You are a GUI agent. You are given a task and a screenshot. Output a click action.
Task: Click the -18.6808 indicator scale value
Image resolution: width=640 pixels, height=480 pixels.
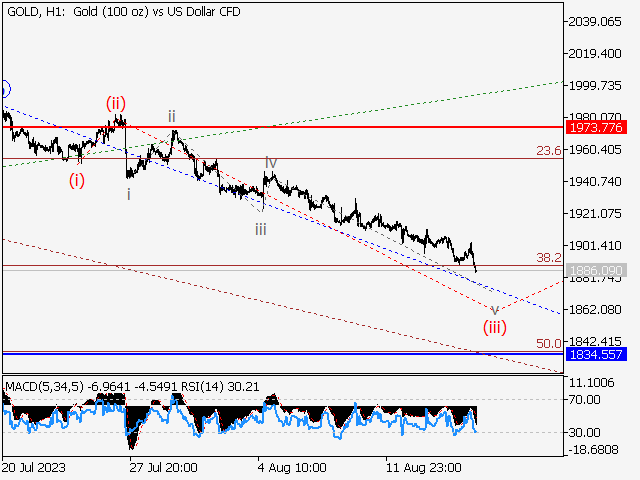(593, 450)
